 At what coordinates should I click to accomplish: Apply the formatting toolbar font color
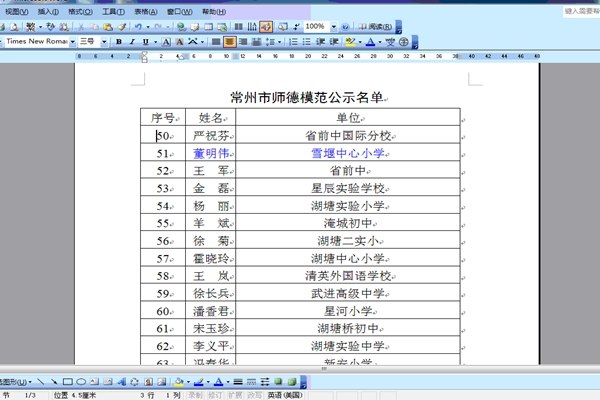[x=370, y=42]
